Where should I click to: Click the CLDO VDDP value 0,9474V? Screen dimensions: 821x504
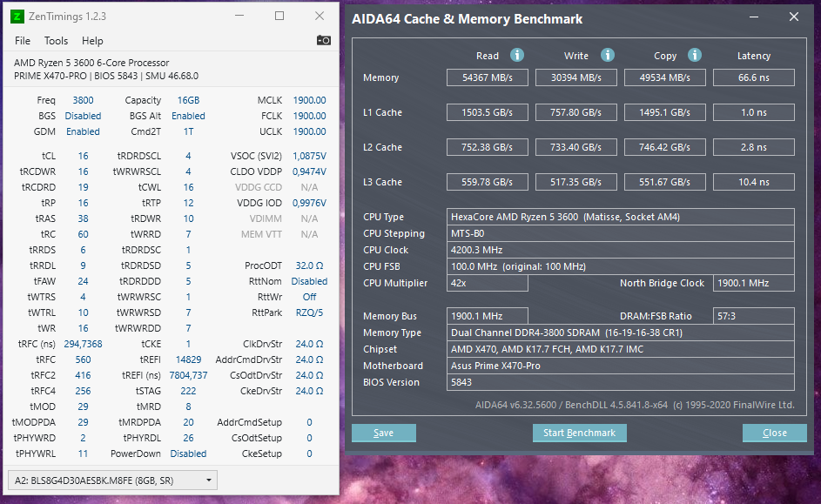coord(309,171)
